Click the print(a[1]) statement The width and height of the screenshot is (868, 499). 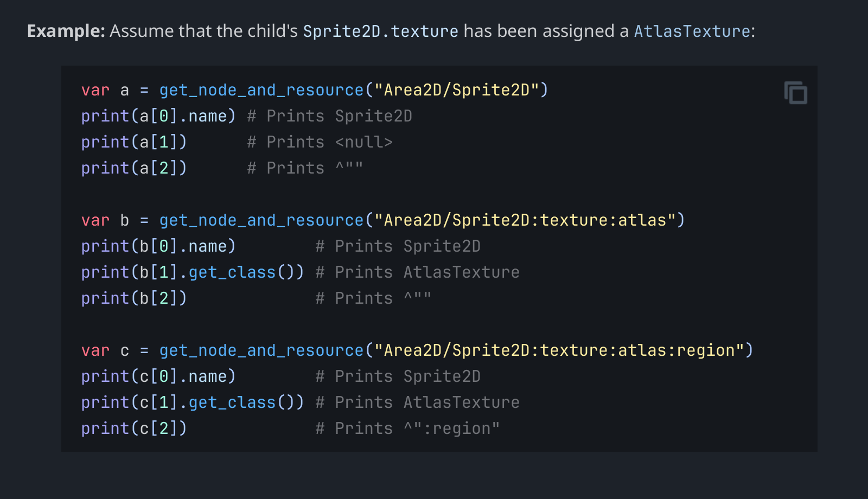tap(133, 142)
